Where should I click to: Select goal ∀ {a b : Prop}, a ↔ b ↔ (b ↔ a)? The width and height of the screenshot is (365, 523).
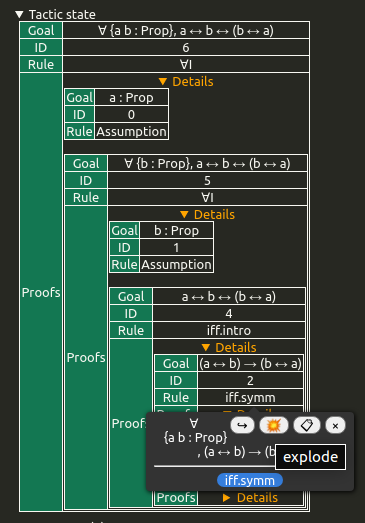(x=186, y=30)
